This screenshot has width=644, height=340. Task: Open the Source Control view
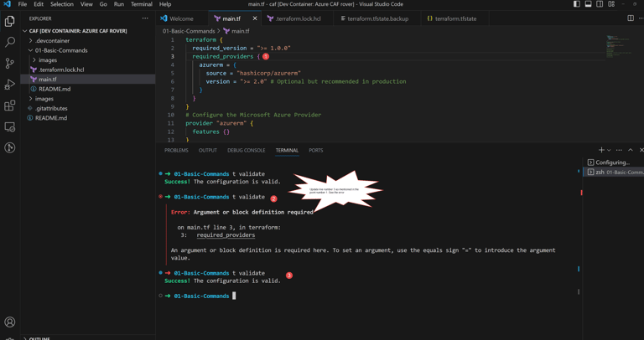click(10, 63)
